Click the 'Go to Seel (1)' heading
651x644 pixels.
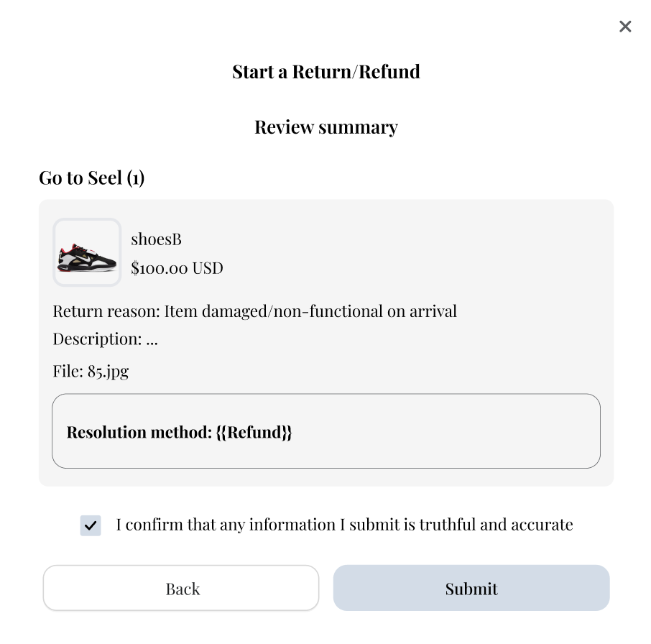[x=91, y=178]
